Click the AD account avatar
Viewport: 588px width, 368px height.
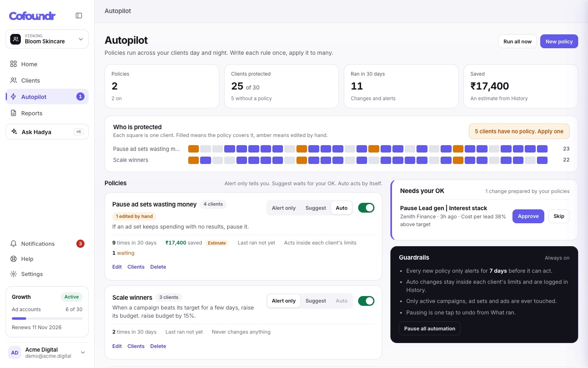click(15, 352)
